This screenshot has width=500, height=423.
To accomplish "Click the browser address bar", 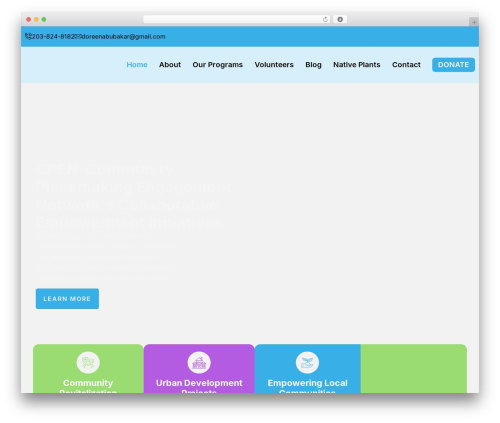I will [x=236, y=19].
